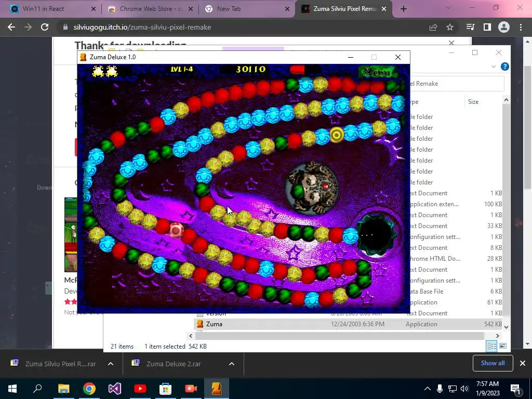Open Chrome media control icon
Viewport: 532px width, 399px height.
[x=470, y=27]
